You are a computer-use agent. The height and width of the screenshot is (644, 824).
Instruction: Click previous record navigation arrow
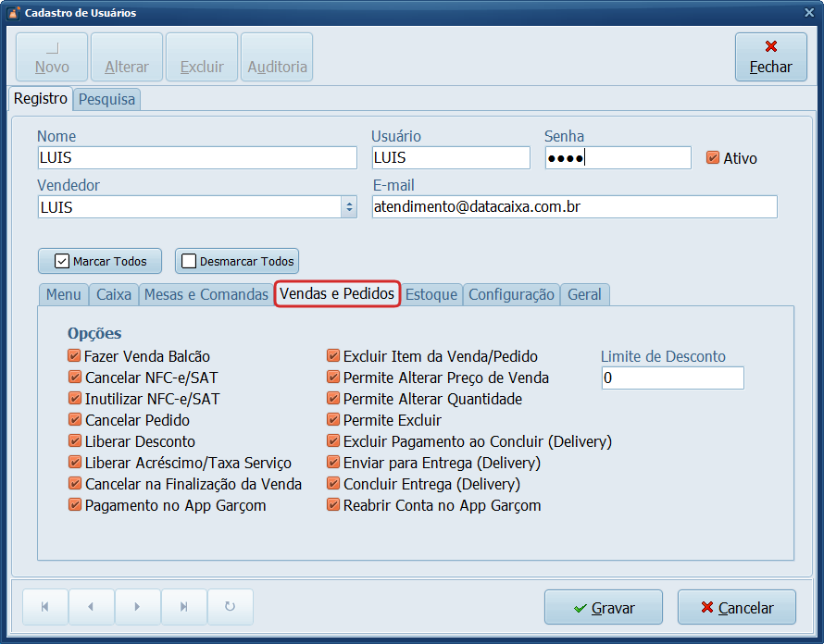[x=91, y=607]
